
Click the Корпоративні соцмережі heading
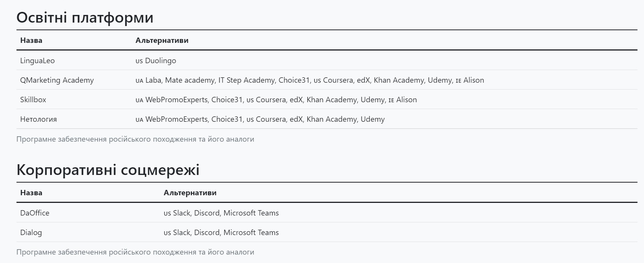click(108, 170)
